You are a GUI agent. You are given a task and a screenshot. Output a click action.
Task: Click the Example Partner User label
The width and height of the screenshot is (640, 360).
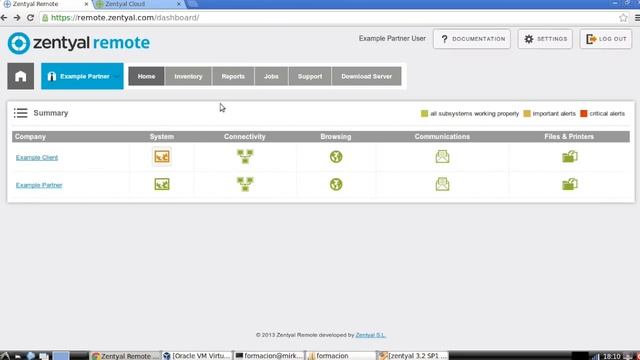click(x=392, y=38)
